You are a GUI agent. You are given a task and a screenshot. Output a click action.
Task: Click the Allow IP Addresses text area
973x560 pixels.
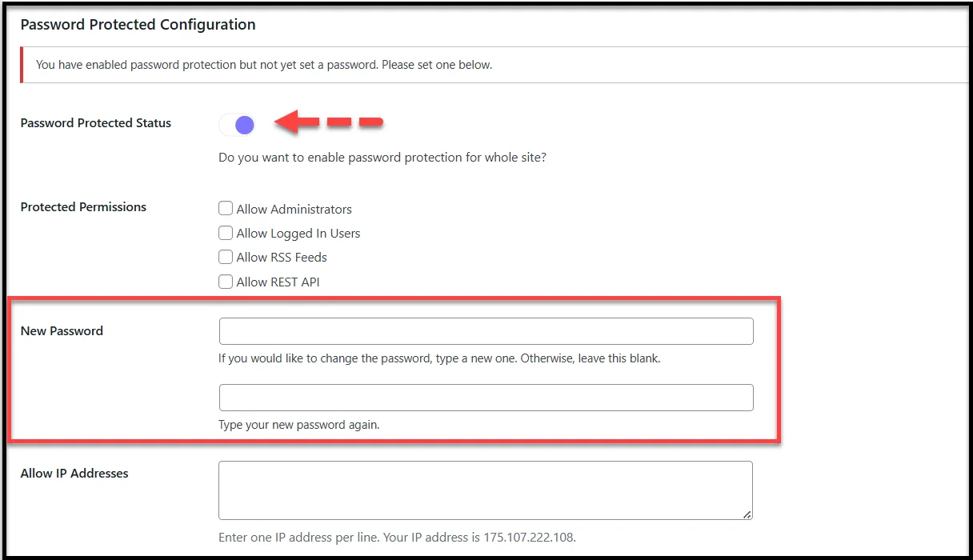point(485,488)
